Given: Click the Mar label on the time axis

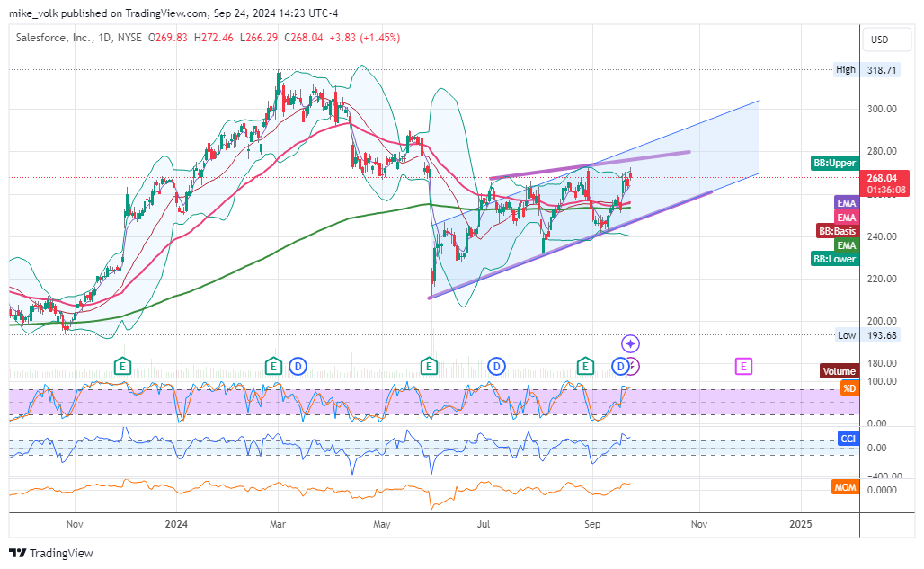Looking at the screenshot, I should tap(278, 524).
